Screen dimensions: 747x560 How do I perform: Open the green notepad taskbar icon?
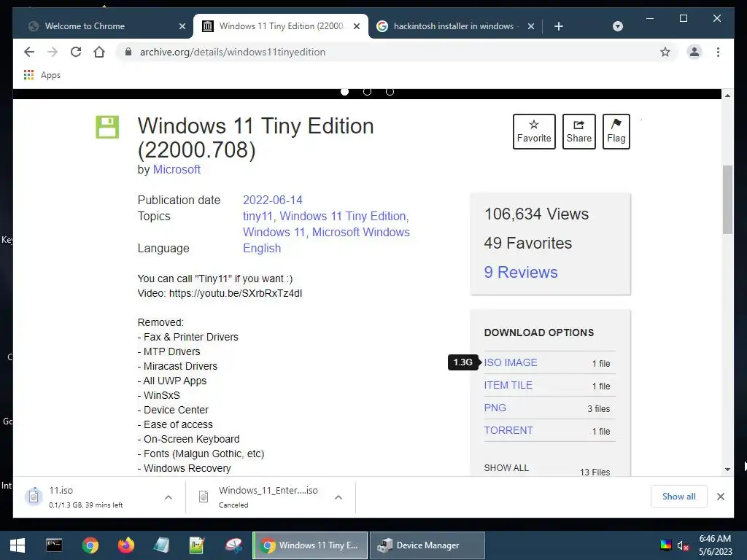[x=197, y=545]
